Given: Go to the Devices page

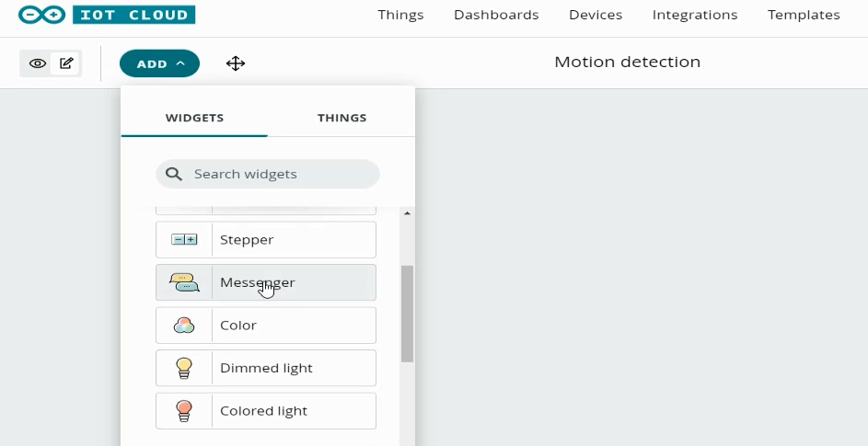Looking at the screenshot, I should [x=596, y=15].
